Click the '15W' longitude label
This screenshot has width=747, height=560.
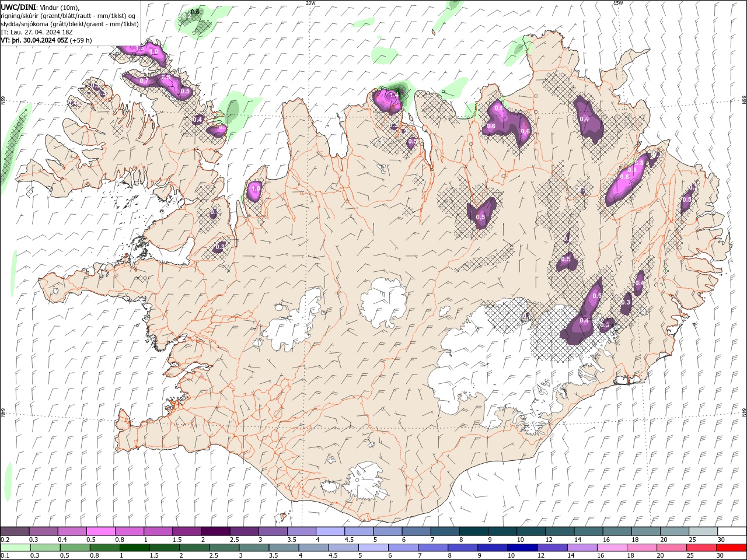pyautogui.click(x=618, y=3)
